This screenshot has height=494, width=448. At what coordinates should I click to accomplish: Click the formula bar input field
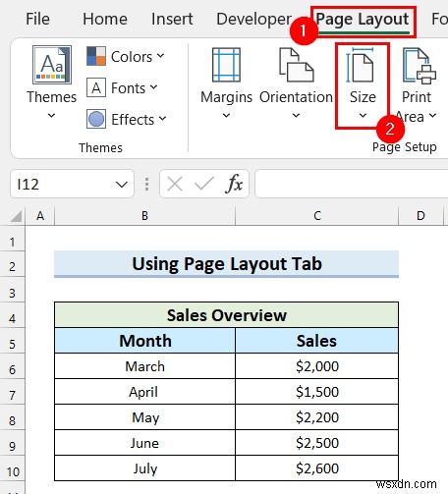tap(352, 184)
